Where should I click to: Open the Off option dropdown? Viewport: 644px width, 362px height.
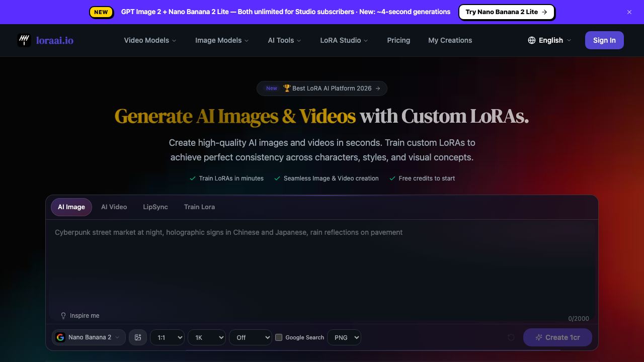tap(251, 337)
